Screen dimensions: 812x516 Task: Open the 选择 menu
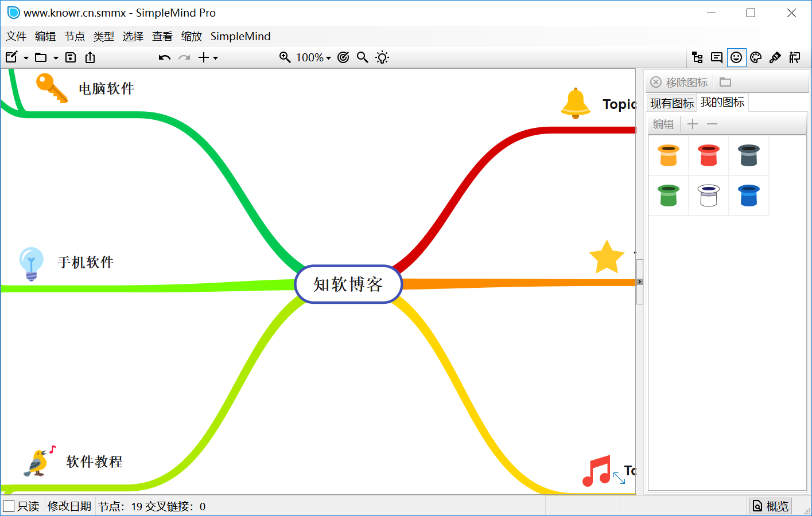(133, 36)
